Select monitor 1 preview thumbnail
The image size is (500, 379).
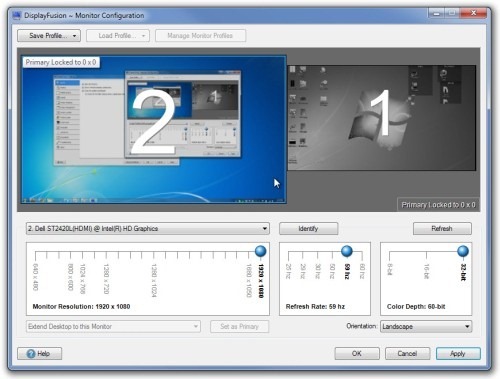point(382,118)
